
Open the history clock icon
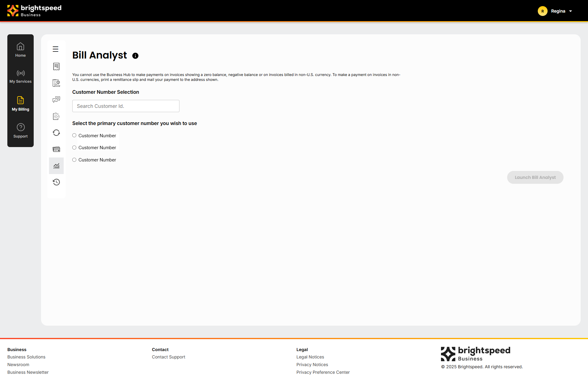(x=56, y=182)
